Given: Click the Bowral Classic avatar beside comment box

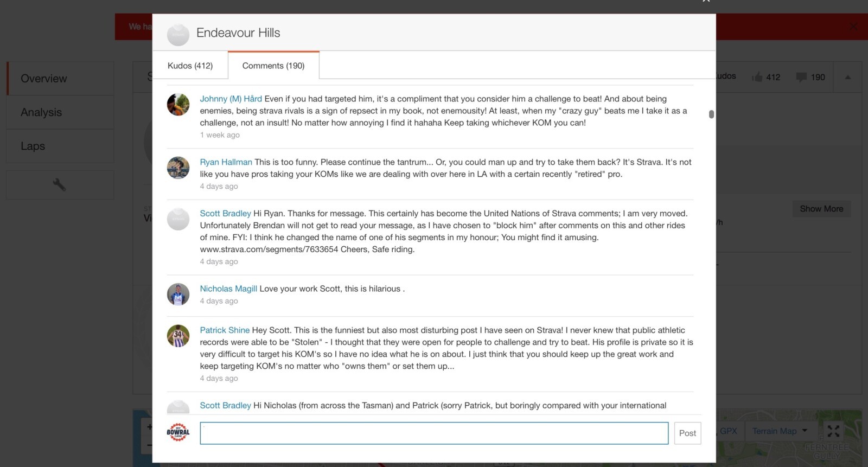Looking at the screenshot, I should (x=178, y=433).
